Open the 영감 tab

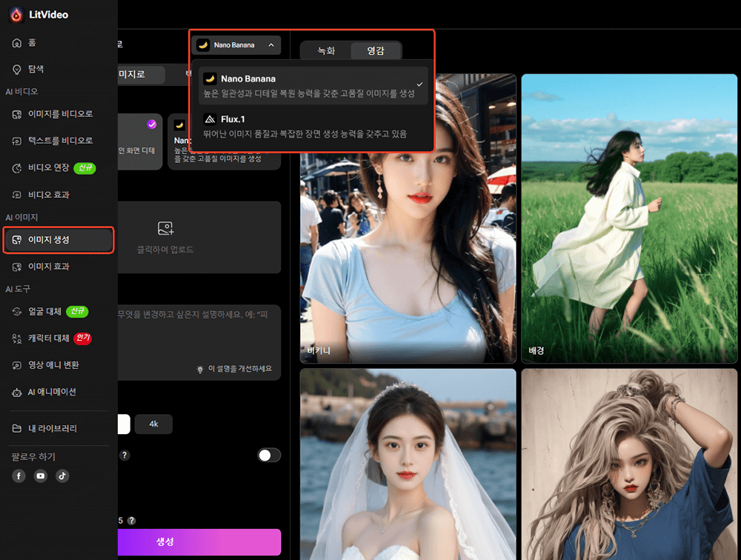click(378, 51)
